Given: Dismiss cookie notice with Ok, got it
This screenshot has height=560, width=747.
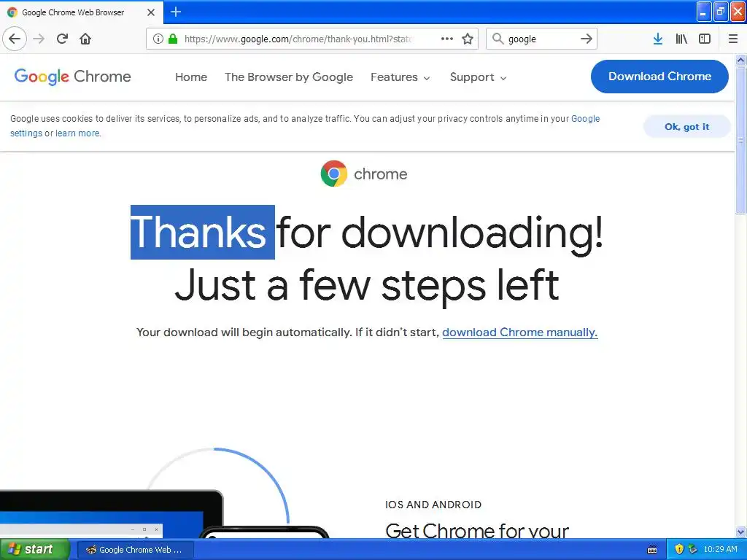Looking at the screenshot, I should (686, 127).
